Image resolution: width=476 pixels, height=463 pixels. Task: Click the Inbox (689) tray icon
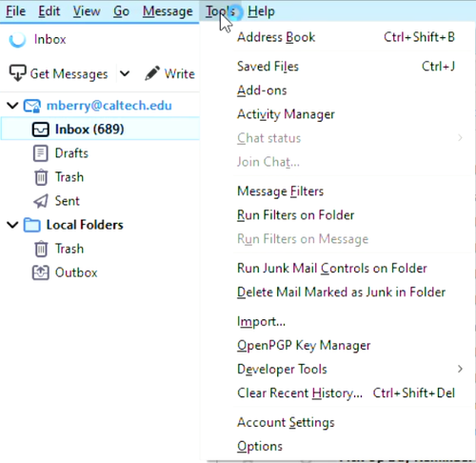tap(41, 130)
